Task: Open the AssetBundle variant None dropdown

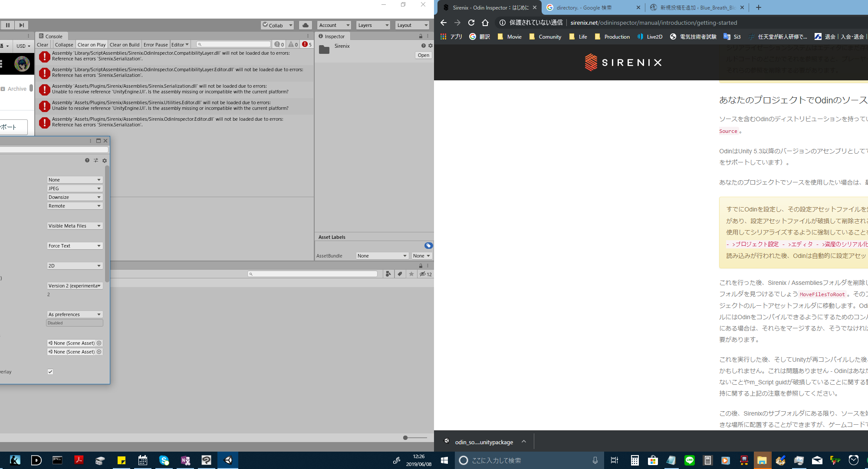Action: tap(421, 256)
